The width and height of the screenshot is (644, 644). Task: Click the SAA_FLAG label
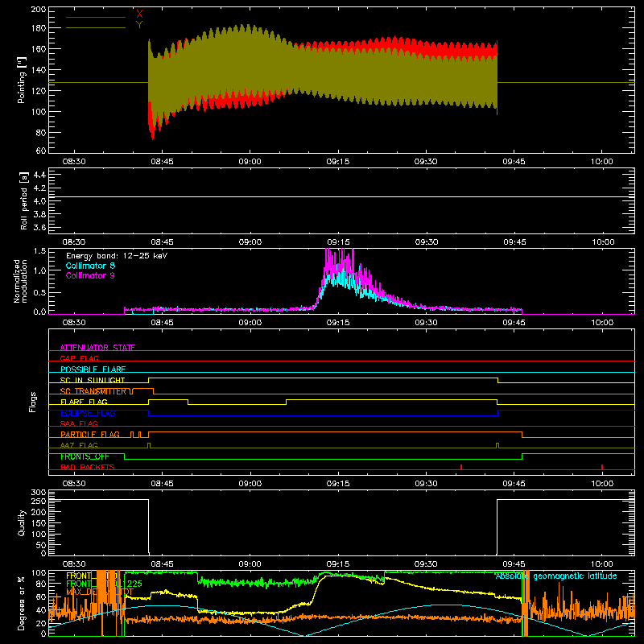[79, 423]
